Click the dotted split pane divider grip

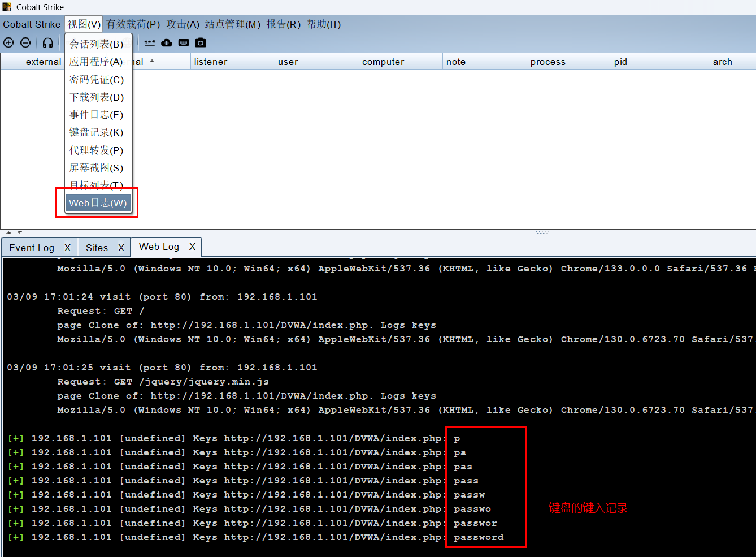coord(542,232)
